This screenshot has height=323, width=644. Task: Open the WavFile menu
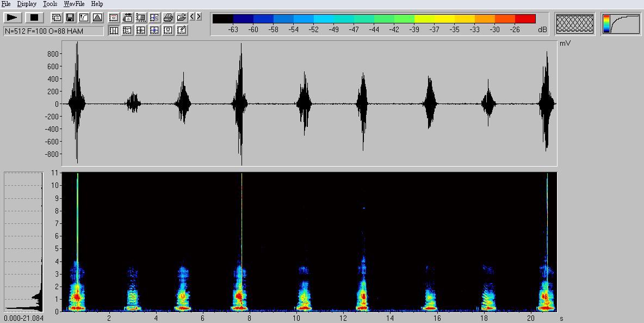click(74, 4)
